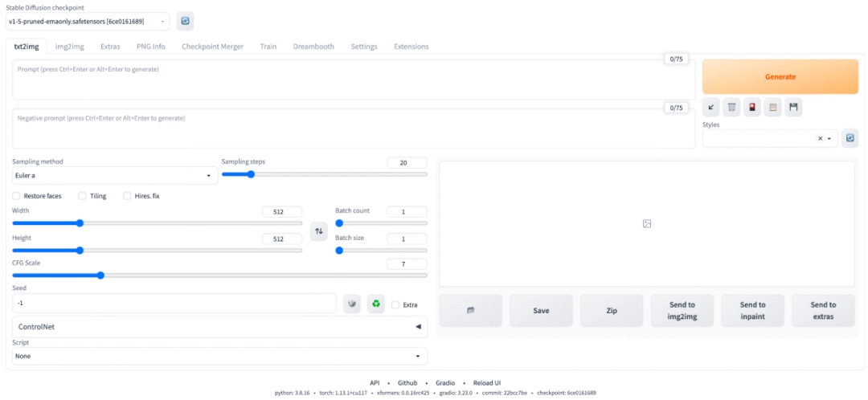This screenshot has height=400, width=868.
Task: Click the CFG Scale slider handle
Action: (x=100, y=276)
